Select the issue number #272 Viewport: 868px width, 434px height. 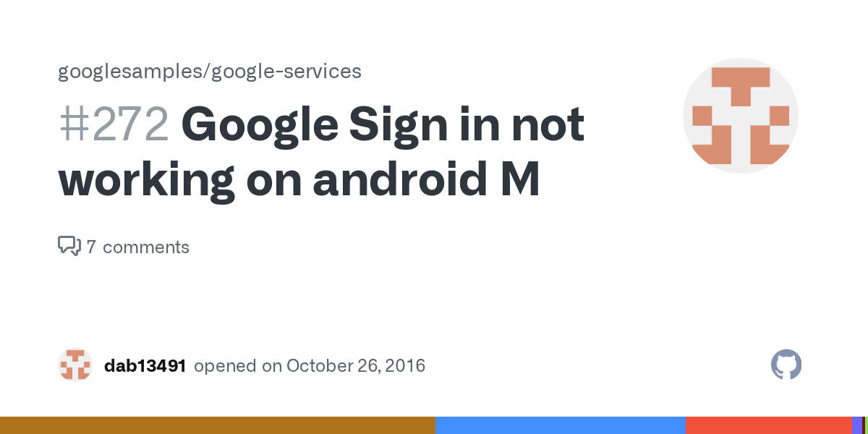coord(114,124)
